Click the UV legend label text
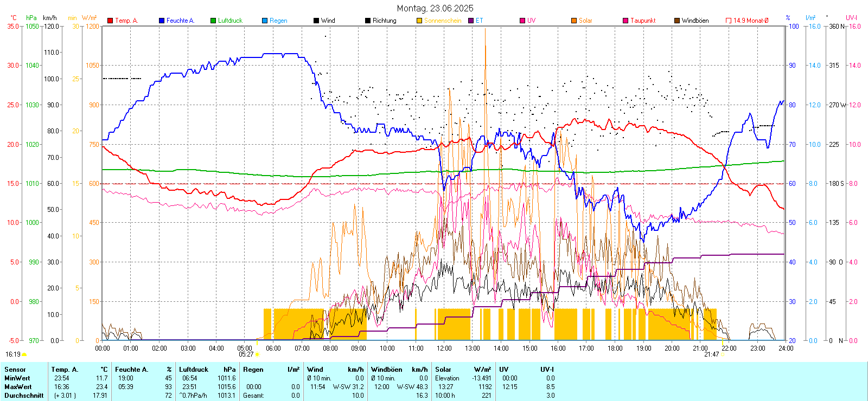 (x=531, y=21)
